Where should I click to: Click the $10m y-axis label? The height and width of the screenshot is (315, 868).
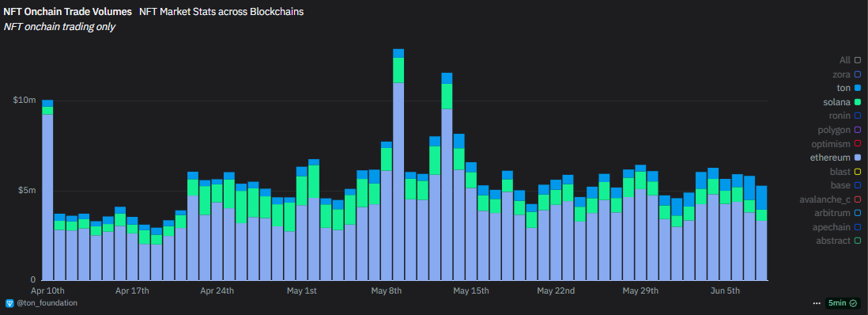[x=25, y=101]
